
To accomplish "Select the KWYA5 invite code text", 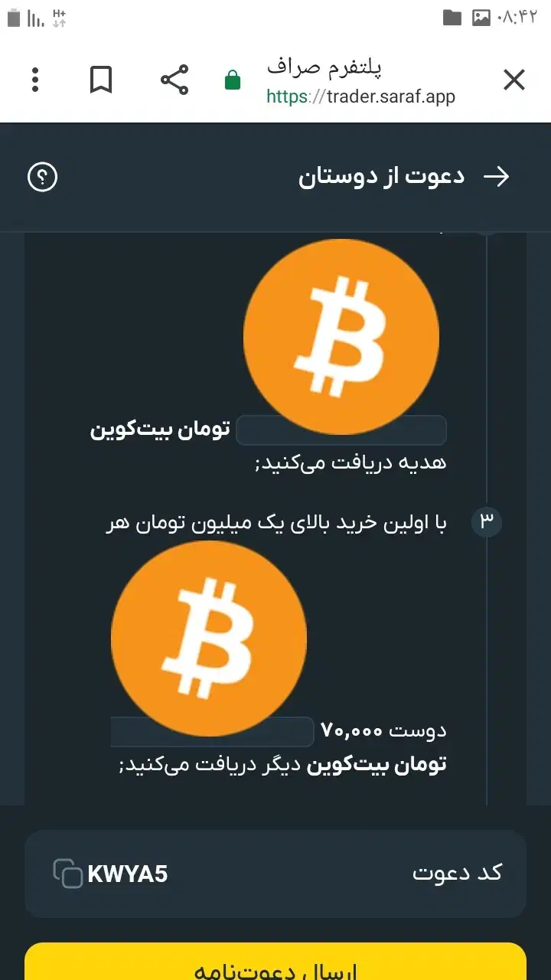I will click(128, 874).
